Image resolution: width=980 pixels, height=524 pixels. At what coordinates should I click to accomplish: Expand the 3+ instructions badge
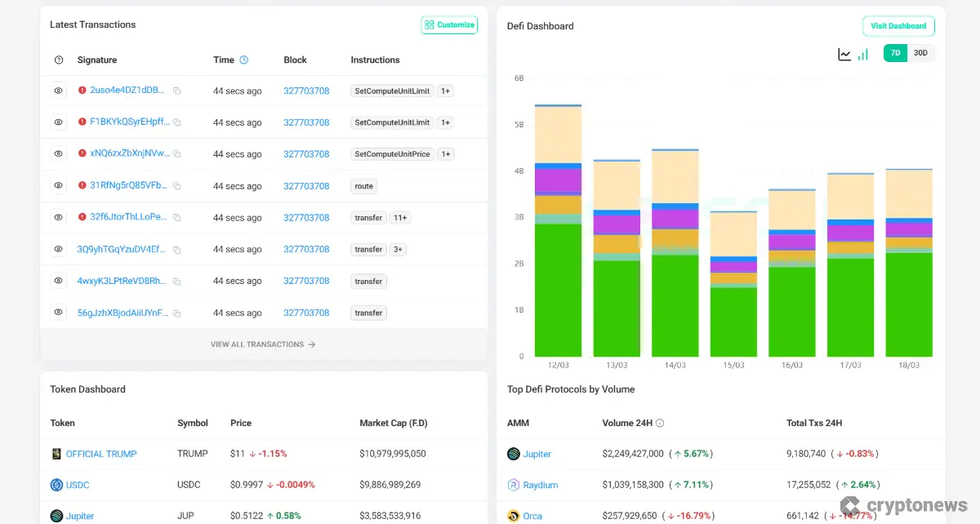tap(398, 249)
